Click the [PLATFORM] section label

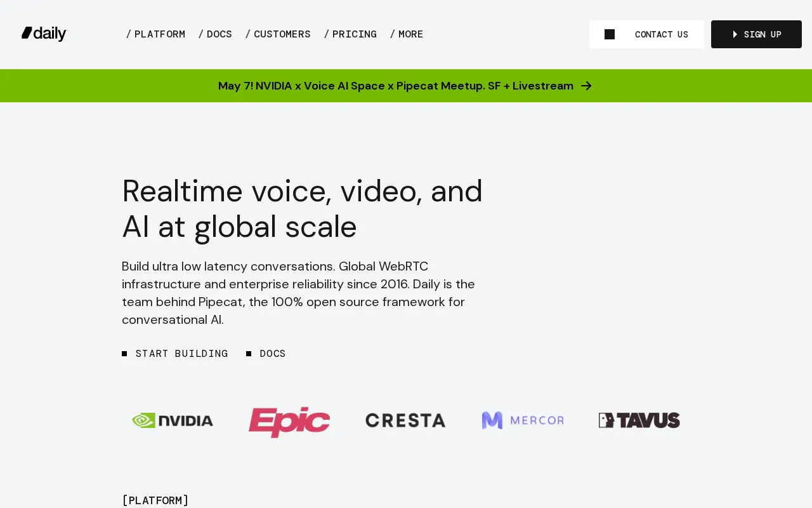coord(155,500)
